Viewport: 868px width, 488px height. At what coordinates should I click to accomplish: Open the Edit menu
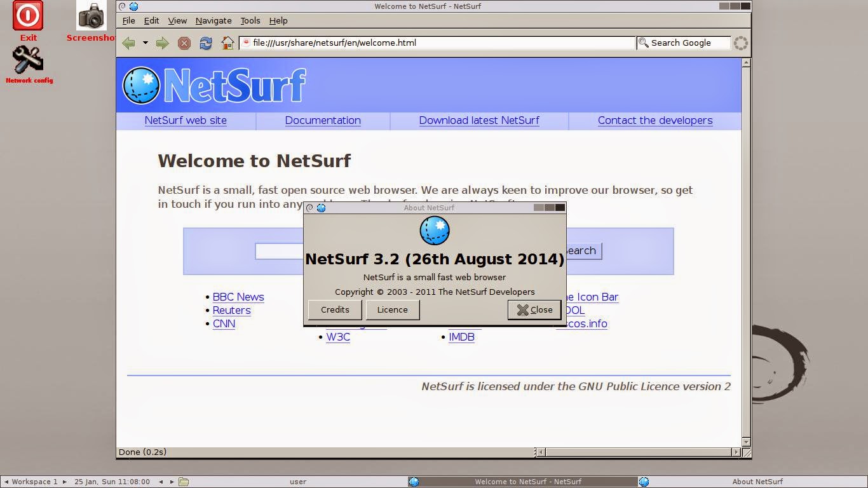[151, 21]
